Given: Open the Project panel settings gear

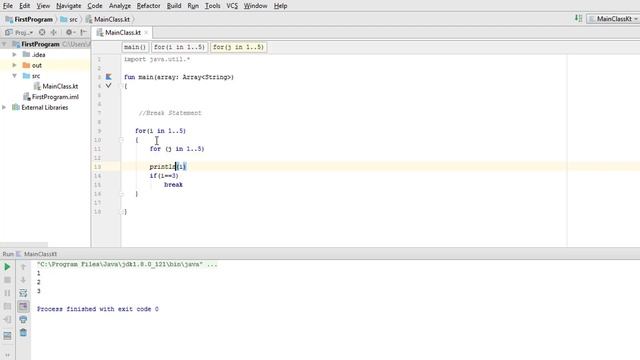Looking at the screenshot, I should [x=70, y=32].
